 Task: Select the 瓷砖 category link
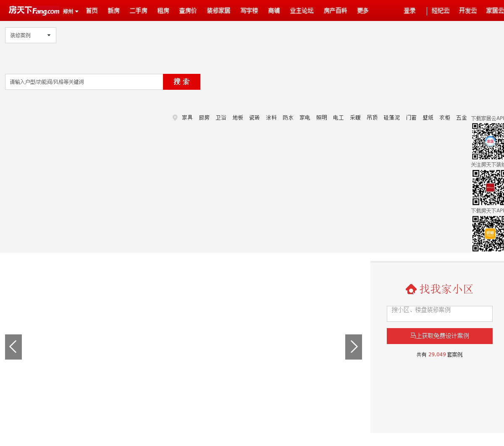pyautogui.click(x=255, y=118)
